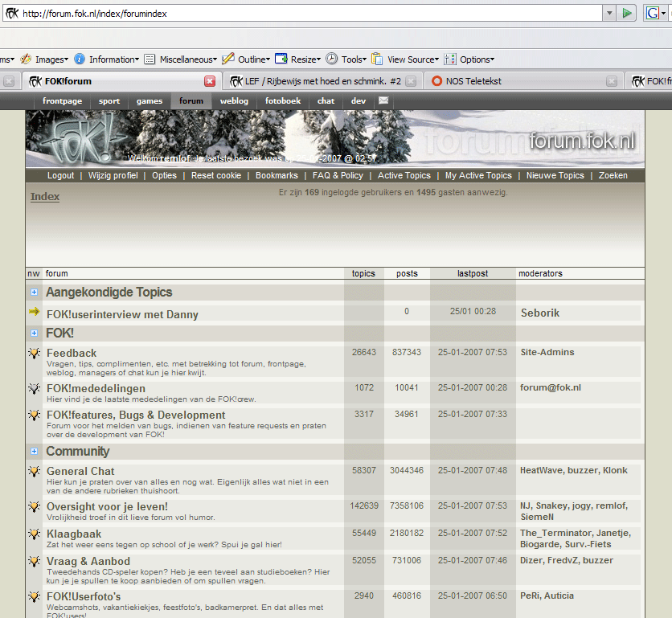Image resolution: width=672 pixels, height=618 pixels.
Task: Click the green Go arrow button
Action: (x=626, y=14)
